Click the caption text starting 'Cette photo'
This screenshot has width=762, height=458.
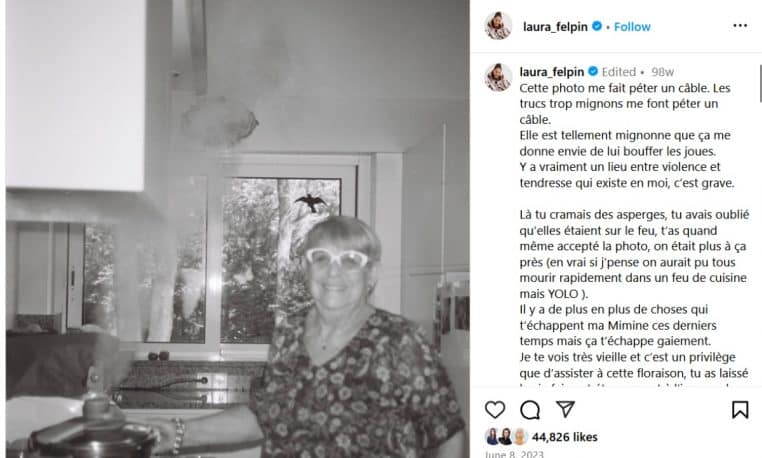coord(625,88)
